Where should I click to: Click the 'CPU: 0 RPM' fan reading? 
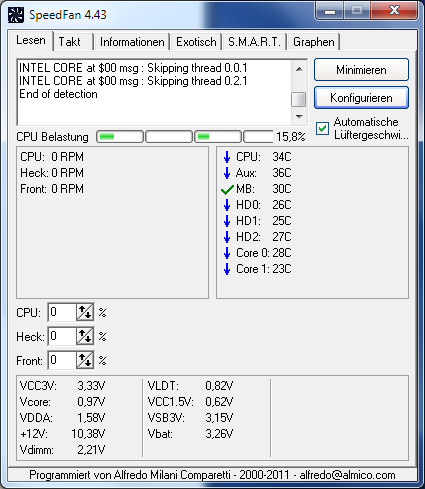tap(52, 157)
